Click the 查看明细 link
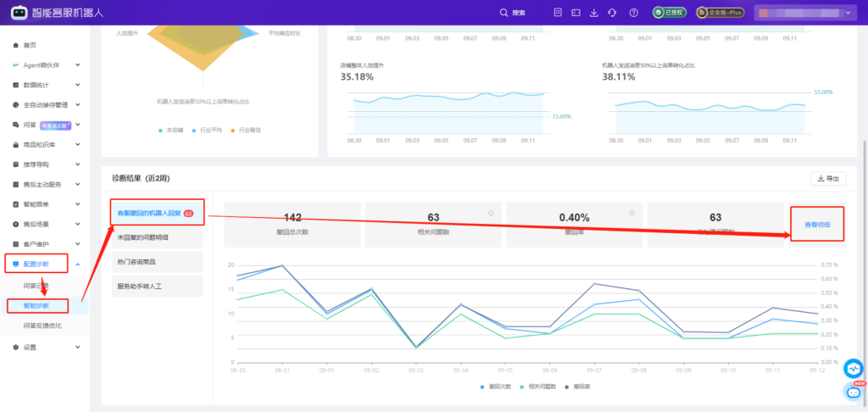The width and height of the screenshot is (868, 412). [816, 225]
